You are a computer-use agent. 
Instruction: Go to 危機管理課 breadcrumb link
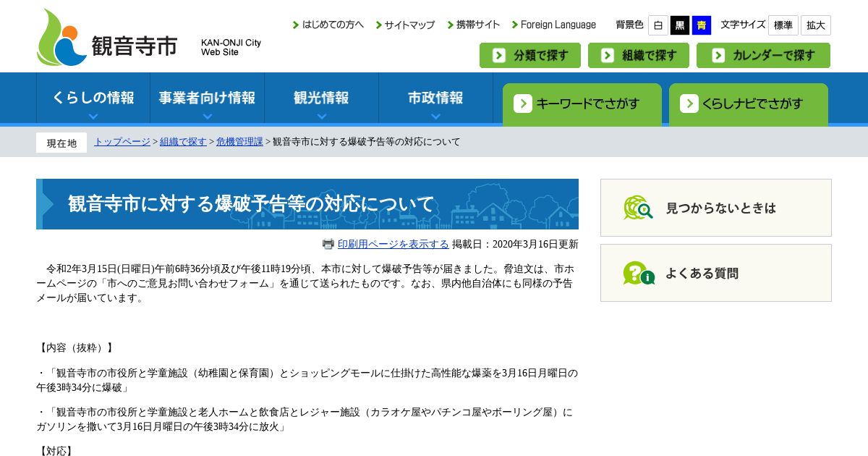pyautogui.click(x=239, y=142)
